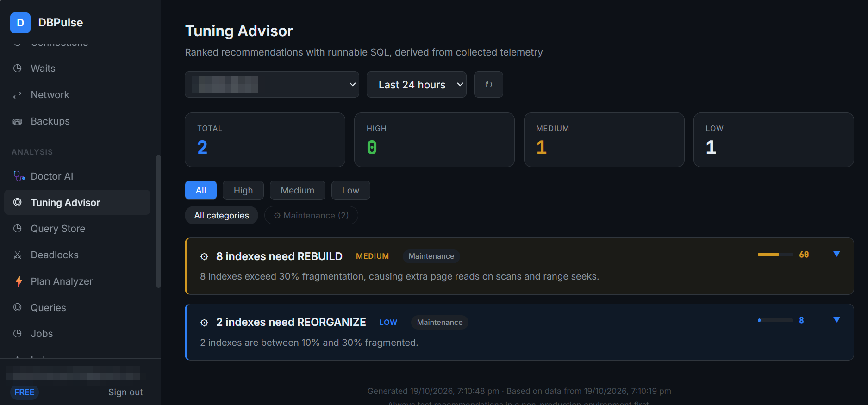Click the REORGANIZE score bar showing 8
This screenshot has height=405, width=868.
(775, 320)
